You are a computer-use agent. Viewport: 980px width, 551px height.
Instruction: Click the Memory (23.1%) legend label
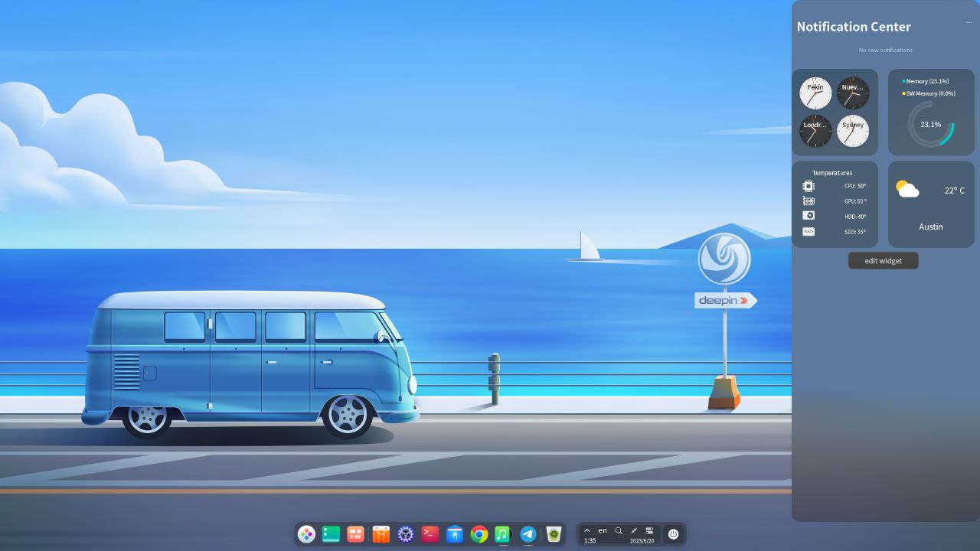coord(927,81)
